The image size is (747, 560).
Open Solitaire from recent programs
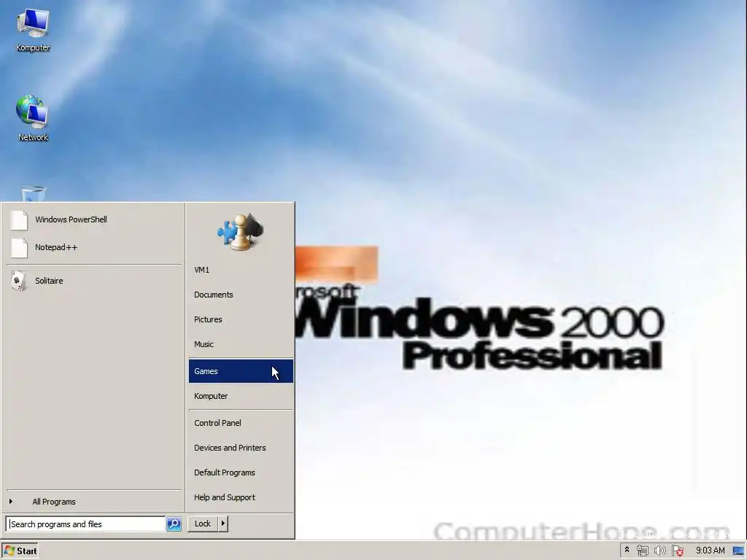pos(95,281)
